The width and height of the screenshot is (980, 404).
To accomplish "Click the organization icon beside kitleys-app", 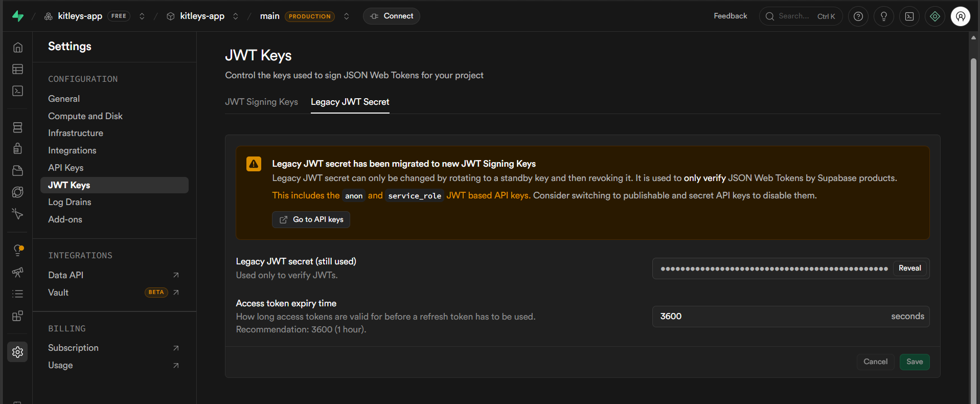I will tap(49, 16).
